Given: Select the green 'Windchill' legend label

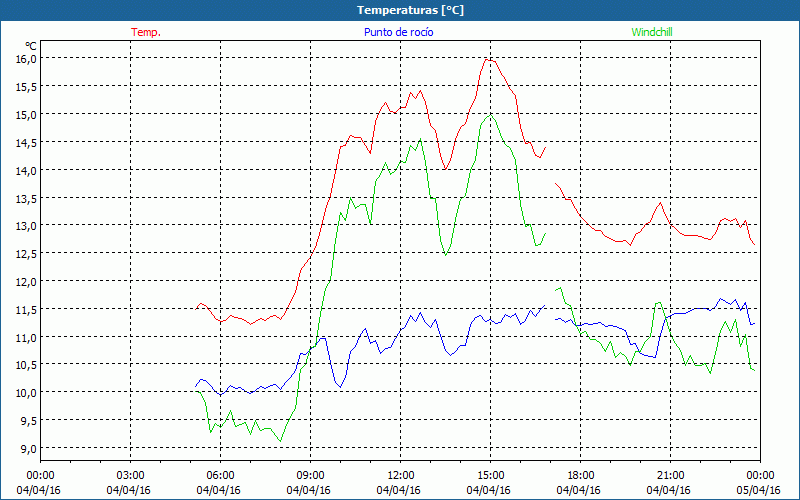Looking at the screenshot, I should pyautogui.click(x=652, y=32).
